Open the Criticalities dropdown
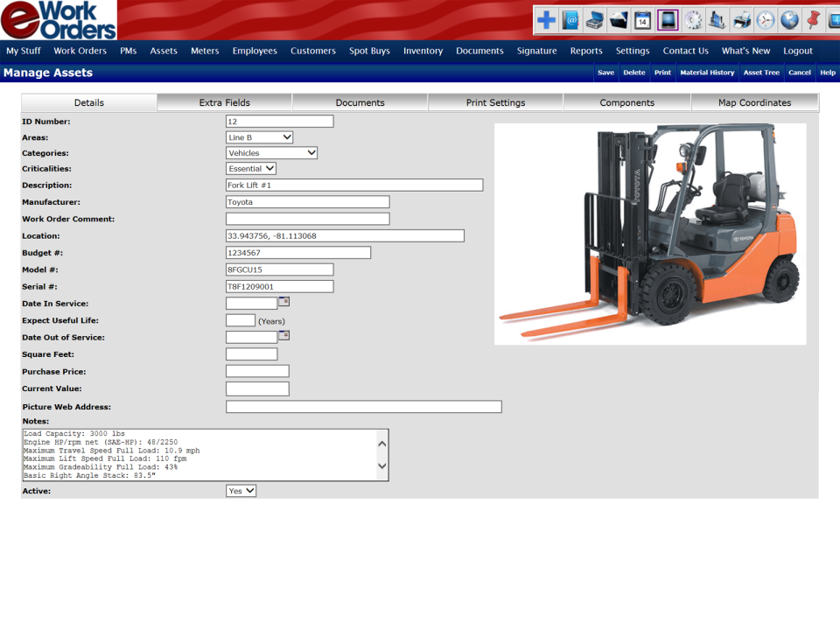 coord(251,169)
